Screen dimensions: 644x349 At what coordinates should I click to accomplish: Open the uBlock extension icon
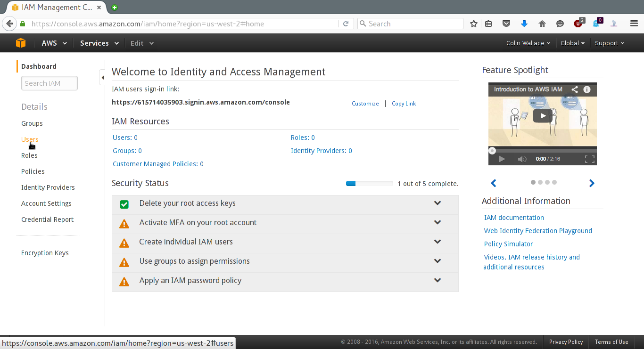coord(578,23)
